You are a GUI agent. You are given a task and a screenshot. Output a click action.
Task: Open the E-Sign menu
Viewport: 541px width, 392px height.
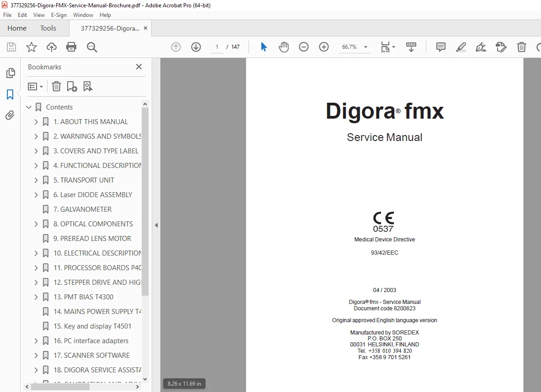(x=58, y=15)
